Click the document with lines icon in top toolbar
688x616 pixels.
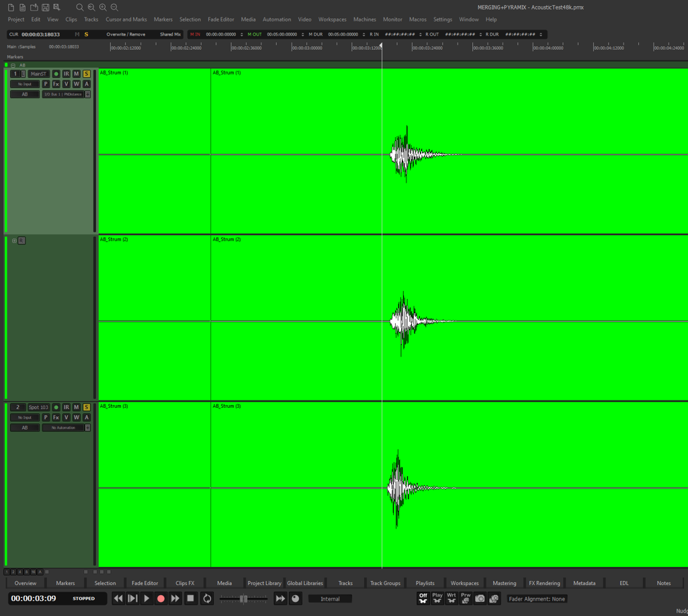22,7
